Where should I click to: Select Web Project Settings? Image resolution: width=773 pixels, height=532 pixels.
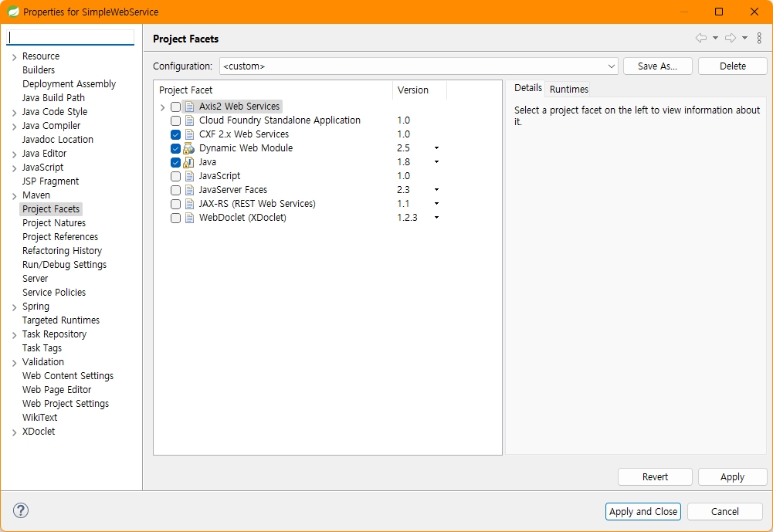click(66, 403)
